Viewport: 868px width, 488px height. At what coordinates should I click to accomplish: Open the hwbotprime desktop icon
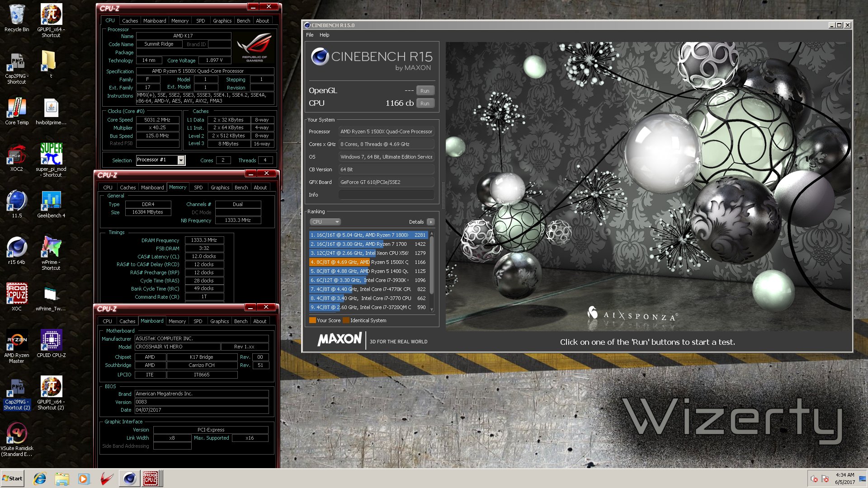(x=51, y=111)
